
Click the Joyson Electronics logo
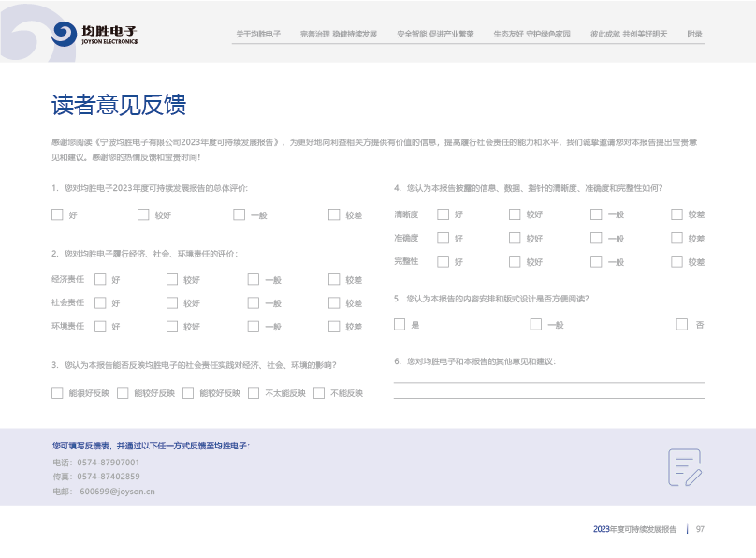click(x=94, y=35)
